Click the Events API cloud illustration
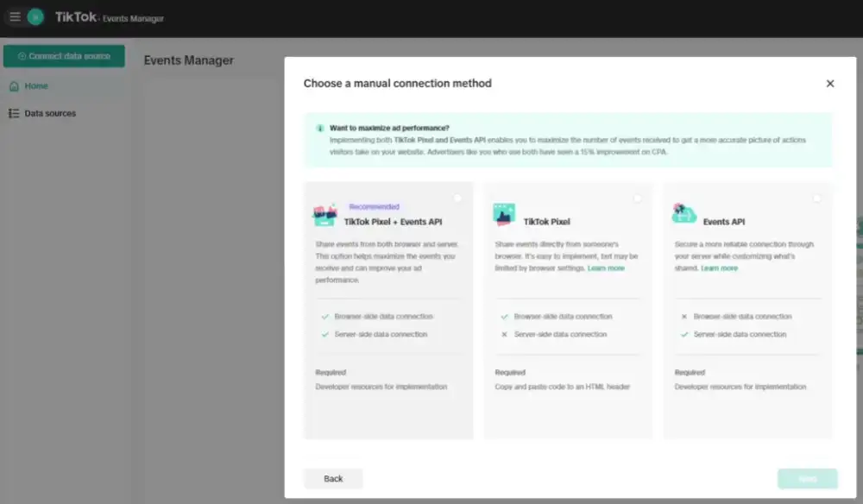863x504 pixels. (x=684, y=213)
